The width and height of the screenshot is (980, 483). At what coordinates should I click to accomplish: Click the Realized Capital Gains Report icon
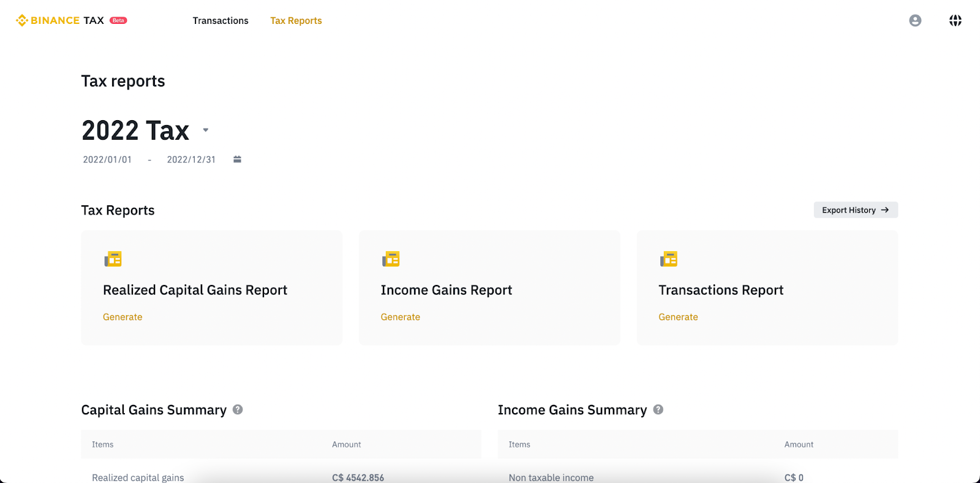[113, 259]
